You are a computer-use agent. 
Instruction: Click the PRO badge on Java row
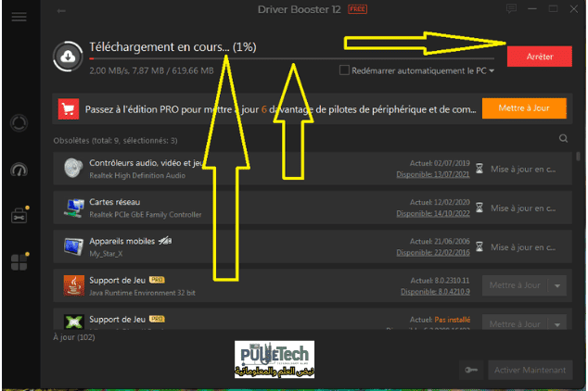point(157,280)
